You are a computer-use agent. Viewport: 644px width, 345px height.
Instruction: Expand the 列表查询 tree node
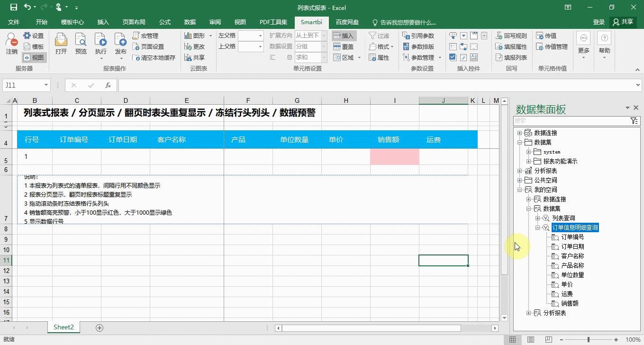538,218
